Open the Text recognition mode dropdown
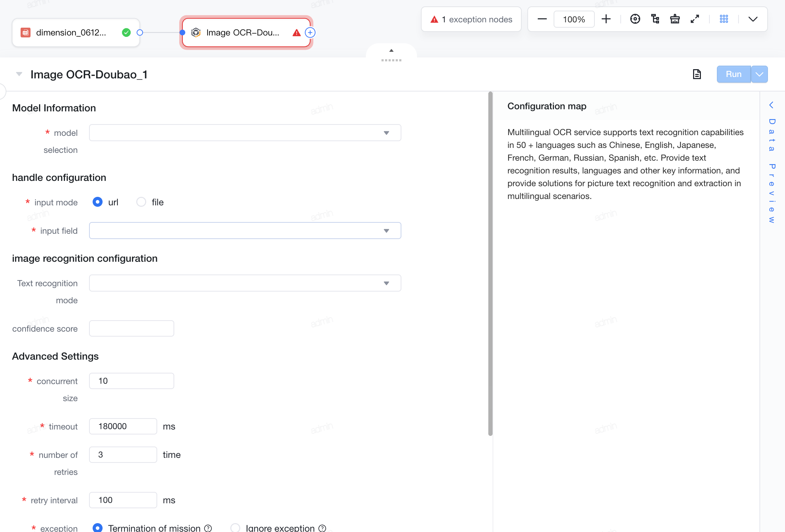This screenshot has width=785, height=532. click(245, 283)
